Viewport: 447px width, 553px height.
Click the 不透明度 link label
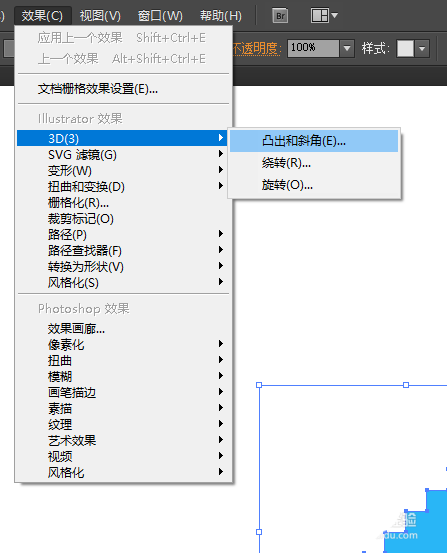[257, 48]
